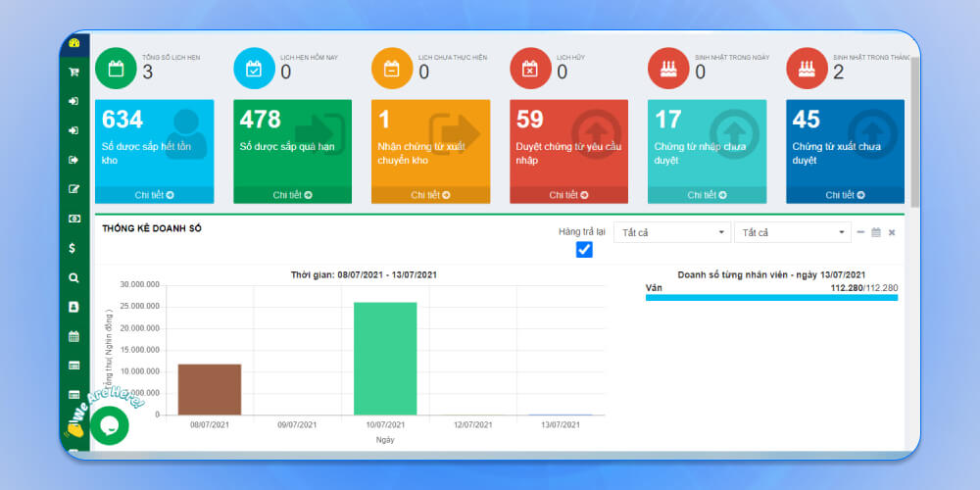The width and height of the screenshot is (980, 490).
Task: Click the dashboard gauge icon in sidebar
Action: [x=73, y=44]
